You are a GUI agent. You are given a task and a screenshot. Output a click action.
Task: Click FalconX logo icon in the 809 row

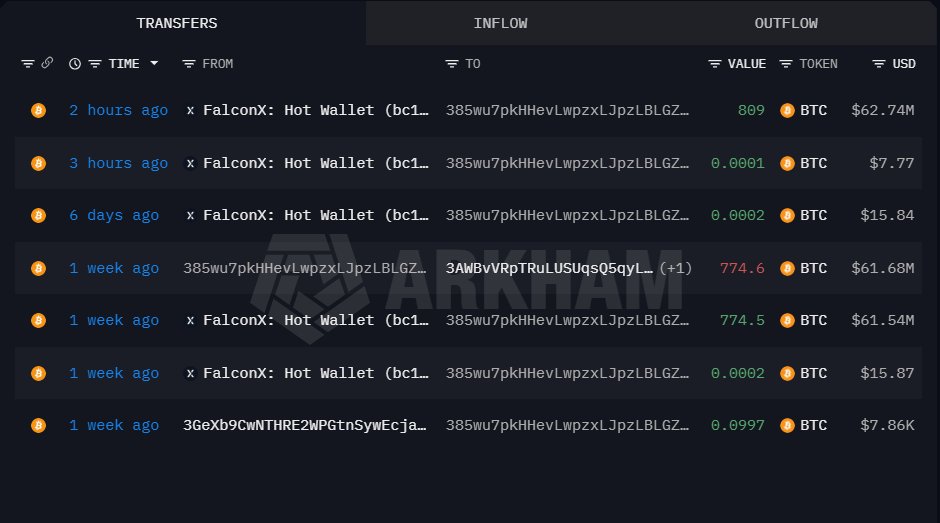190,110
